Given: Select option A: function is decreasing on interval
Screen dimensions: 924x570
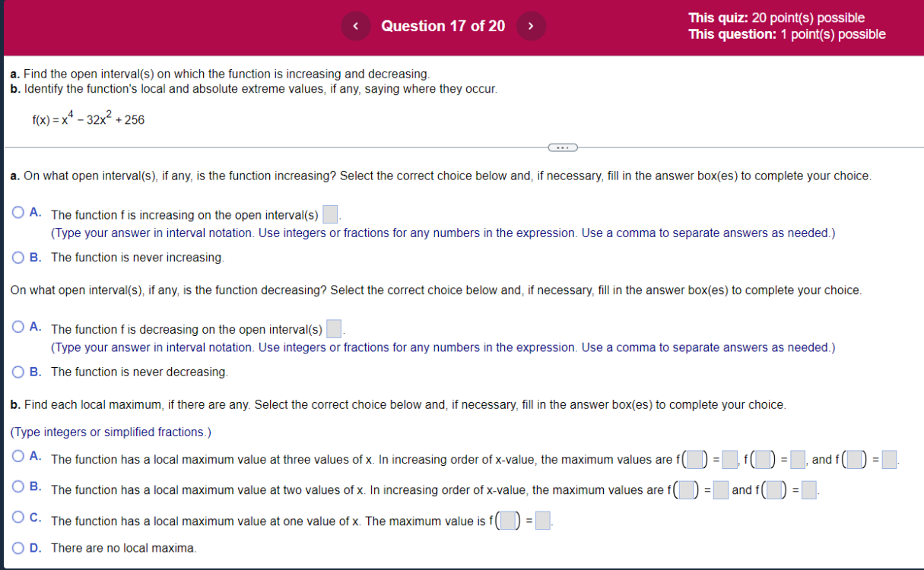Looking at the screenshot, I should coord(18,328).
